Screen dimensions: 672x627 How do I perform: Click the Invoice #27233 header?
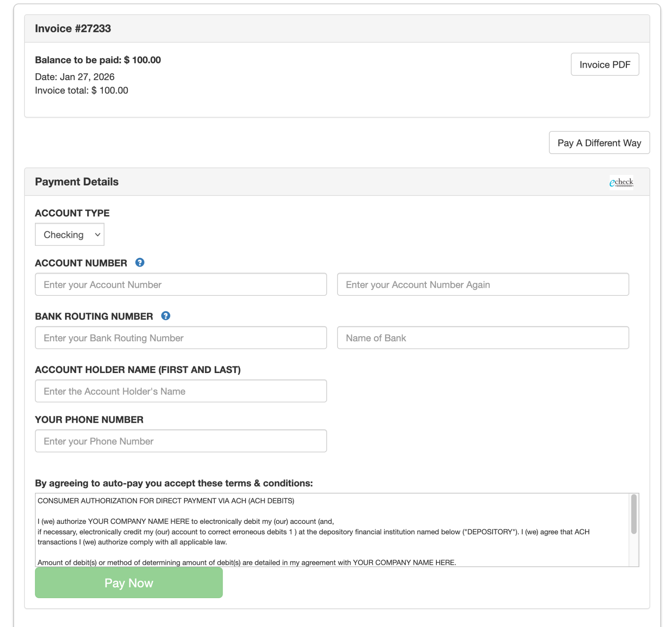tap(73, 28)
